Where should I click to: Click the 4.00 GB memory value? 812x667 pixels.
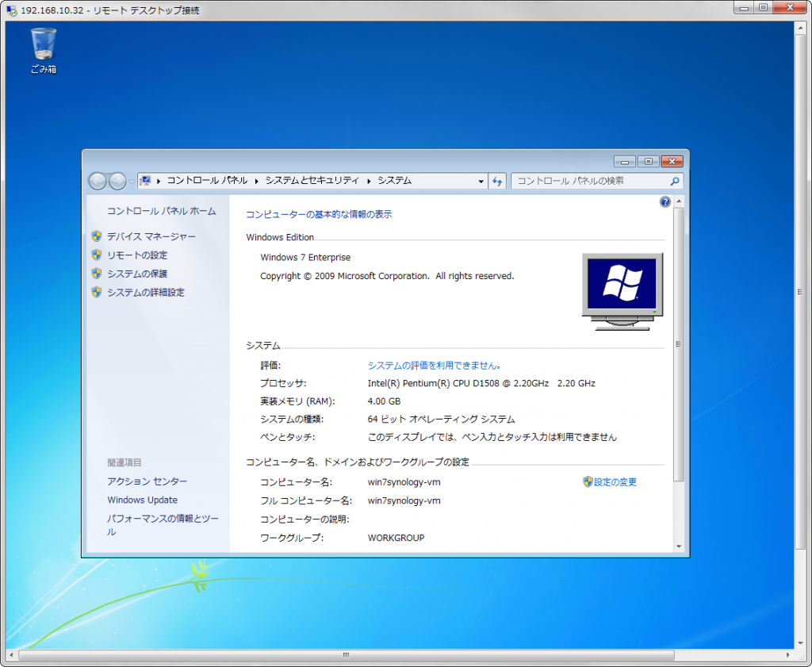(x=385, y=401)
